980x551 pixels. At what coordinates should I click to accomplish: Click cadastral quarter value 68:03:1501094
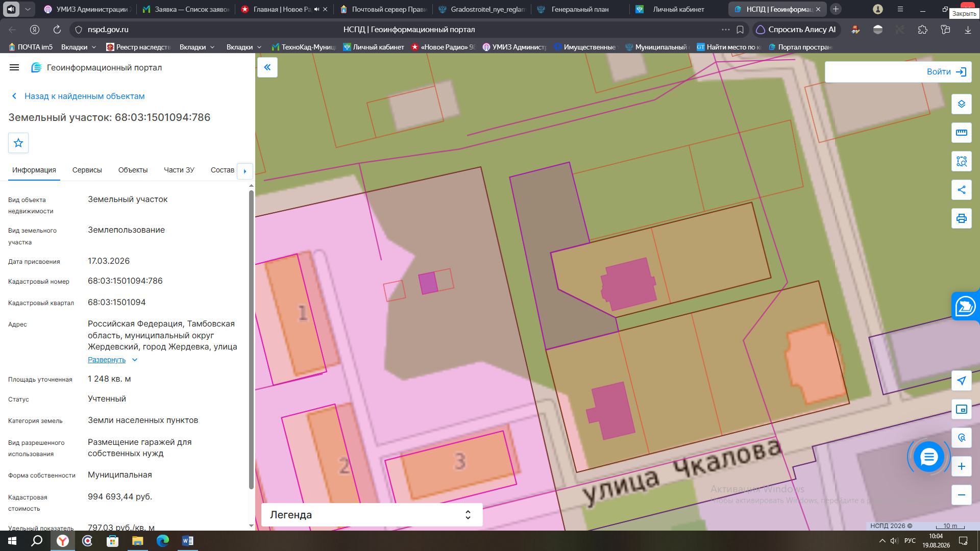point(117,303)
